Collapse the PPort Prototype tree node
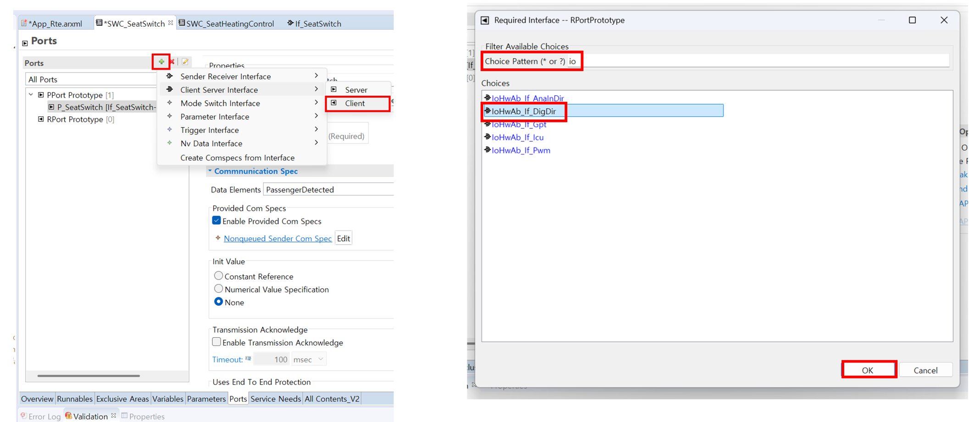The image size is (980, 422). pos(31,95)
